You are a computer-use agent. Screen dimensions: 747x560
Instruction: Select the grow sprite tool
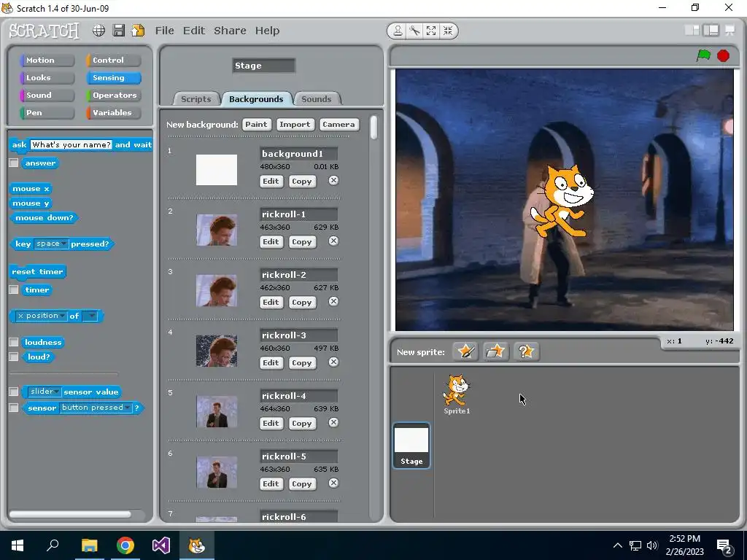tap(431, 31)
